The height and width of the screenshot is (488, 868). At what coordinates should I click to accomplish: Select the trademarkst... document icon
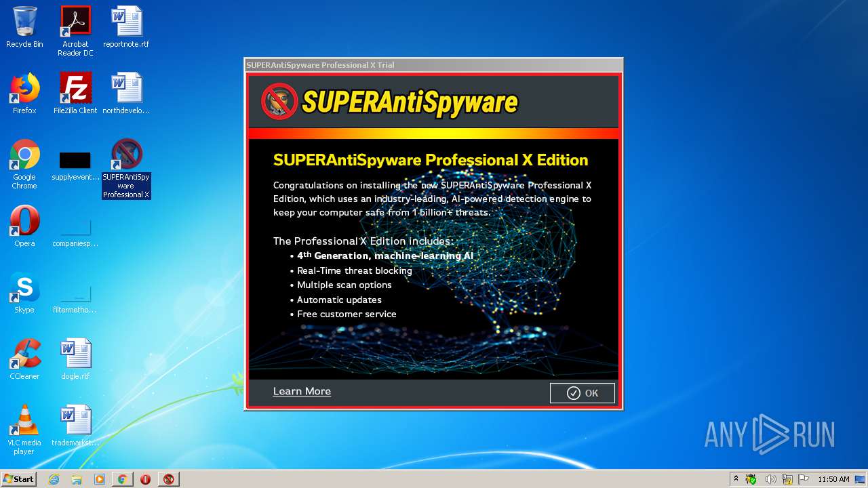click(75, 426)
